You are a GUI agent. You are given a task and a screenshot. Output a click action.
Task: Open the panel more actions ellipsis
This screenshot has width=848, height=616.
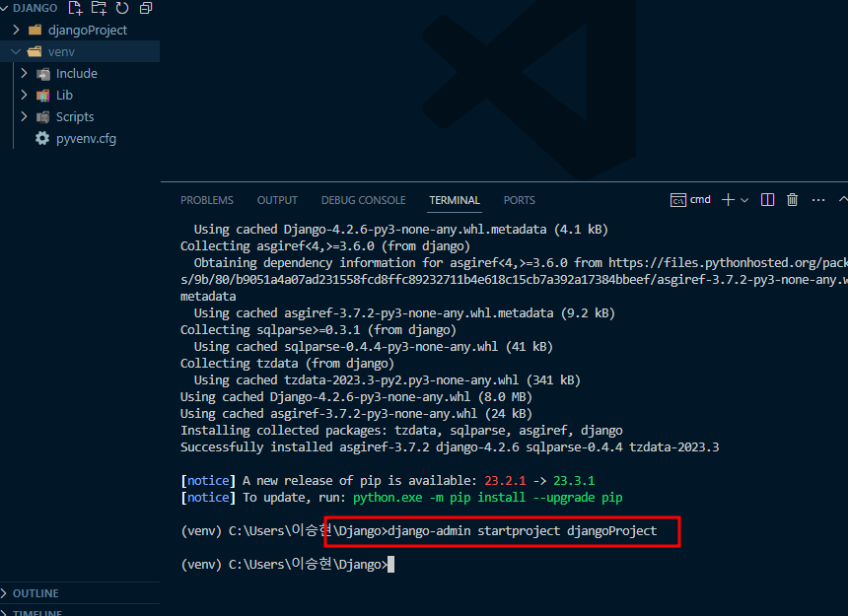pos(818,200)
